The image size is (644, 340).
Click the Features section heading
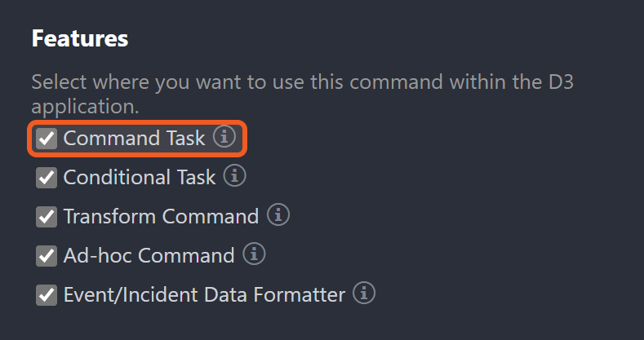pos(80,38)
